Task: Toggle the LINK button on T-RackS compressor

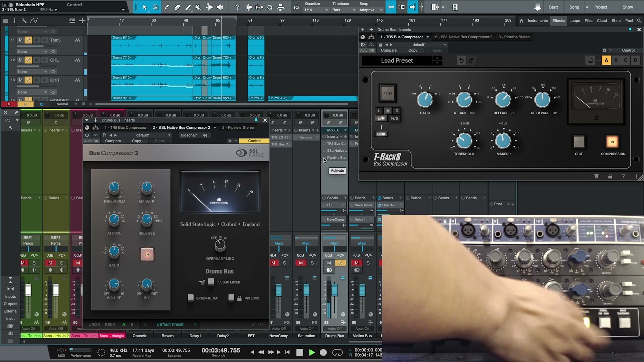Action: (x=381, y=134)
